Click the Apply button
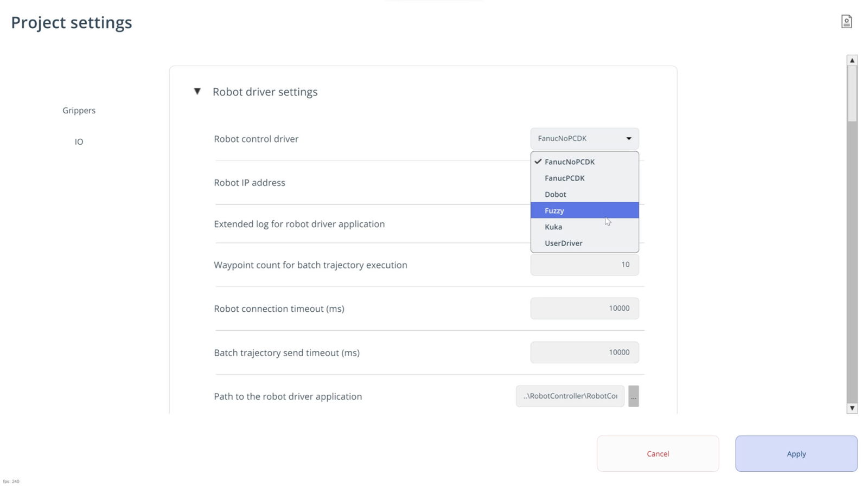Viewport: 868px width, 488px height. coord(796,454)
